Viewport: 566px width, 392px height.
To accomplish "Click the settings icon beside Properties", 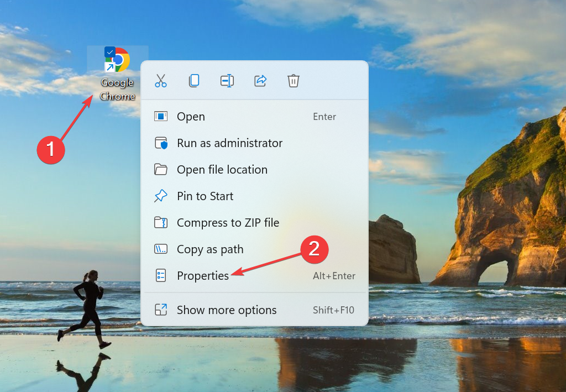I will pos(161,275).
